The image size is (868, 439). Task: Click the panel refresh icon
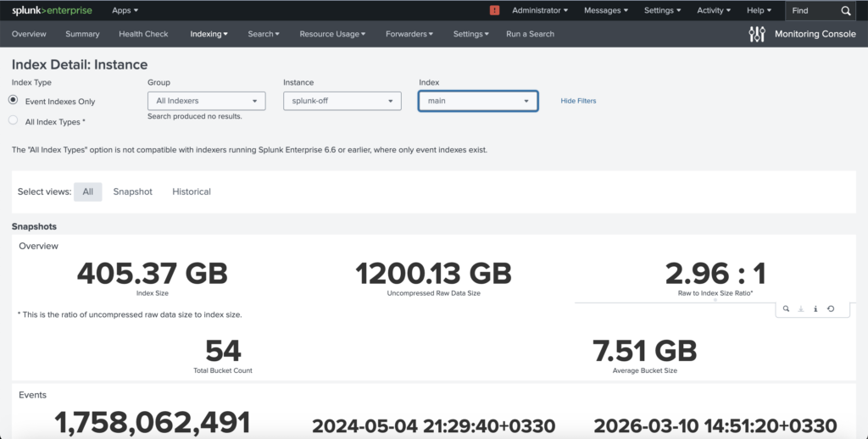[x=831, y=308]
